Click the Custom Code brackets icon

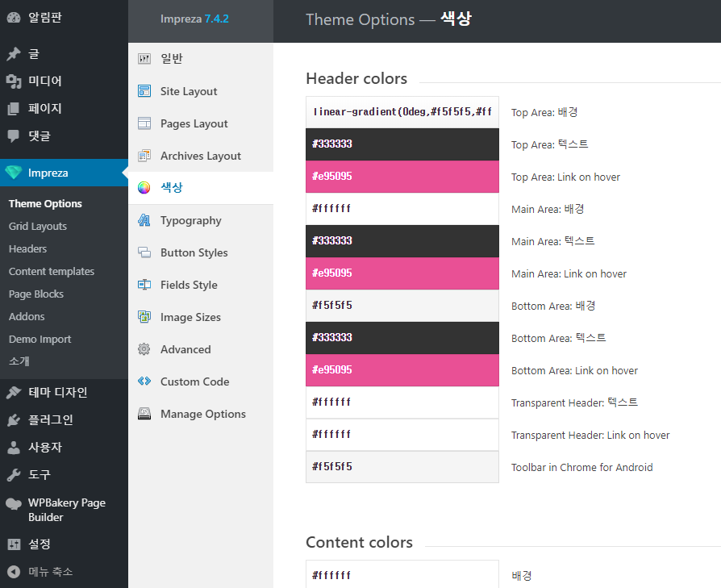point(144,382)
